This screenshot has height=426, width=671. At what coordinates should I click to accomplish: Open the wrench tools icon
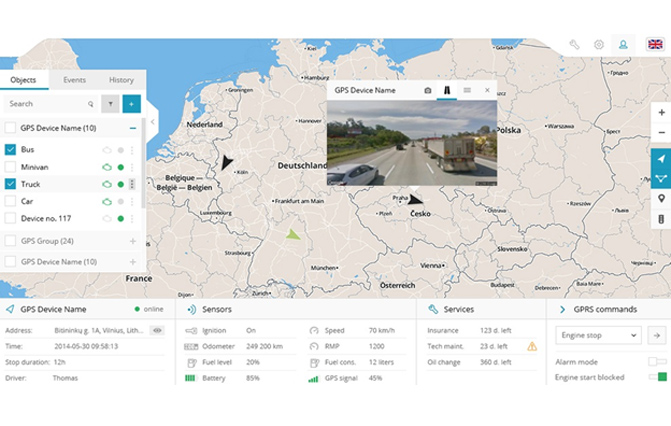575,45
